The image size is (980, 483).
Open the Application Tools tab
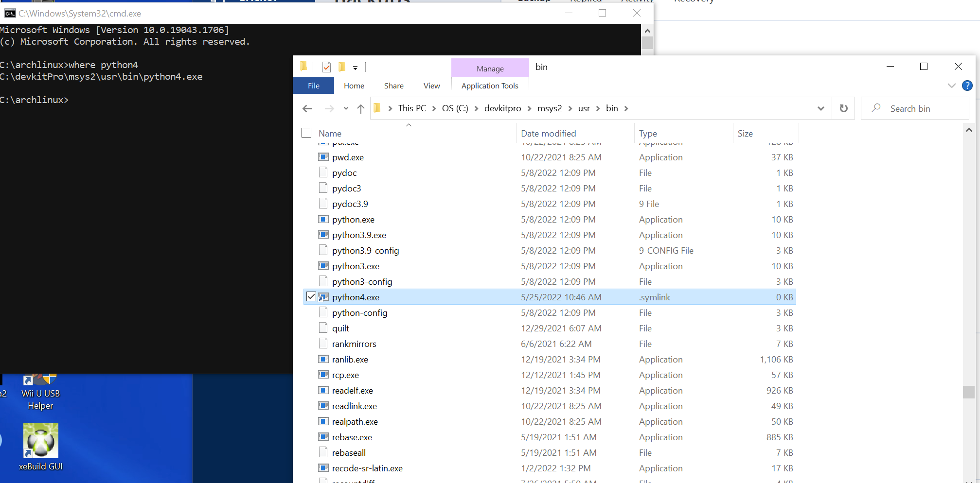click(x=490, y=86)
